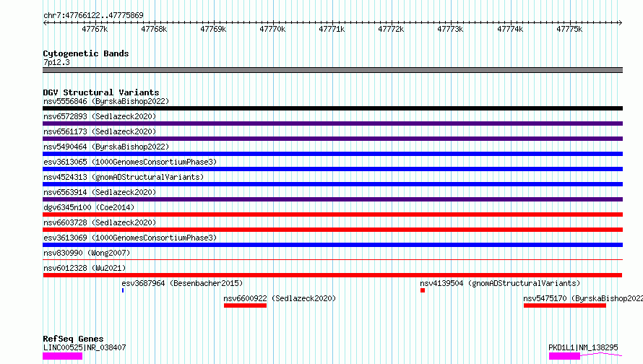Click the 47772k ruler tick label
643x364 pixels.
391,29
